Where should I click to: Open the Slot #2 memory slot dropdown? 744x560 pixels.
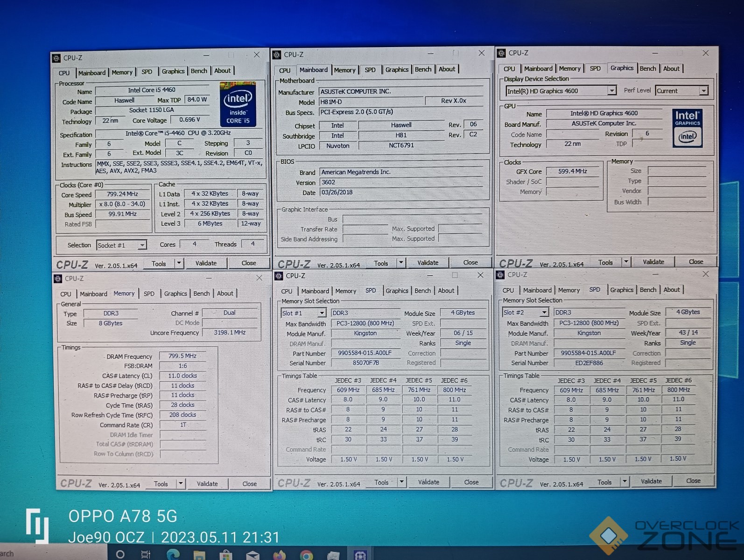coord(544,312)
